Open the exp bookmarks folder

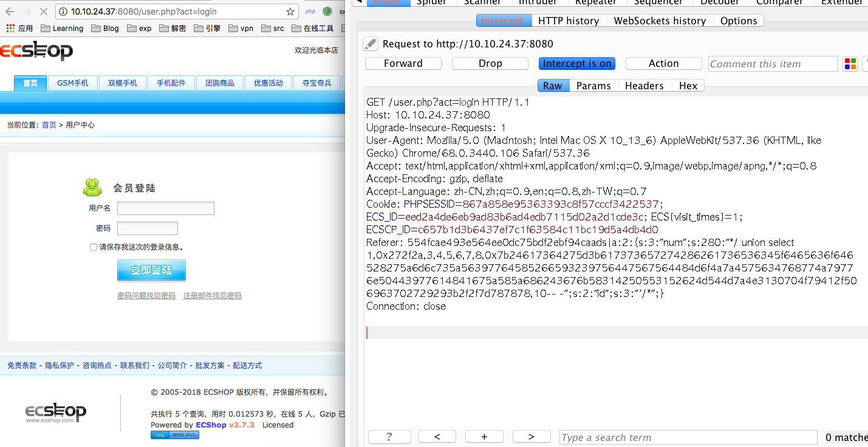[140, 28]
